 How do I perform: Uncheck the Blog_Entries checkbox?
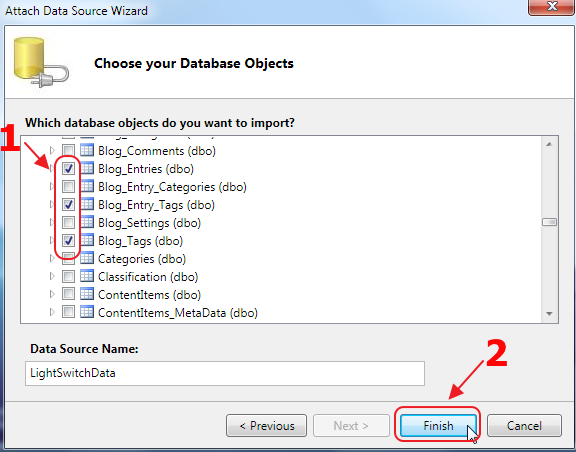[68, 168]
